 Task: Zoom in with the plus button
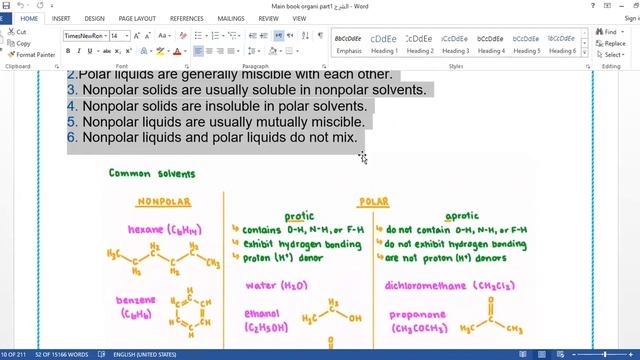tap(631, 354)
